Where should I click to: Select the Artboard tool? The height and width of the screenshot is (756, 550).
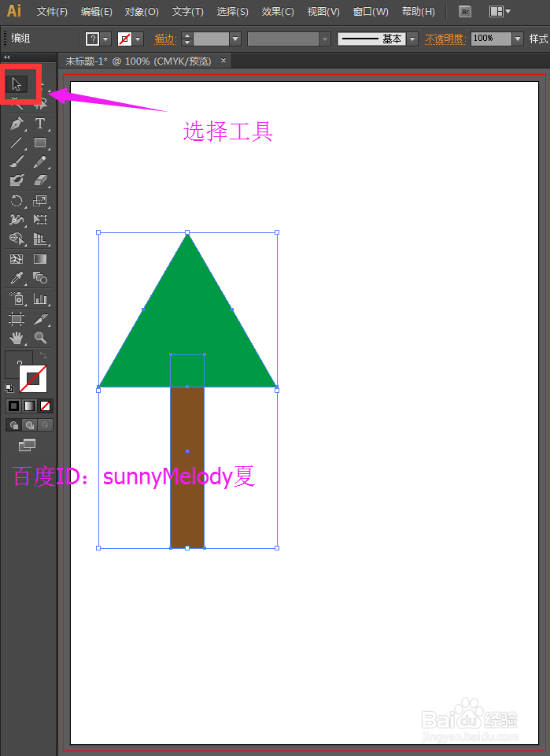[17, 319]
